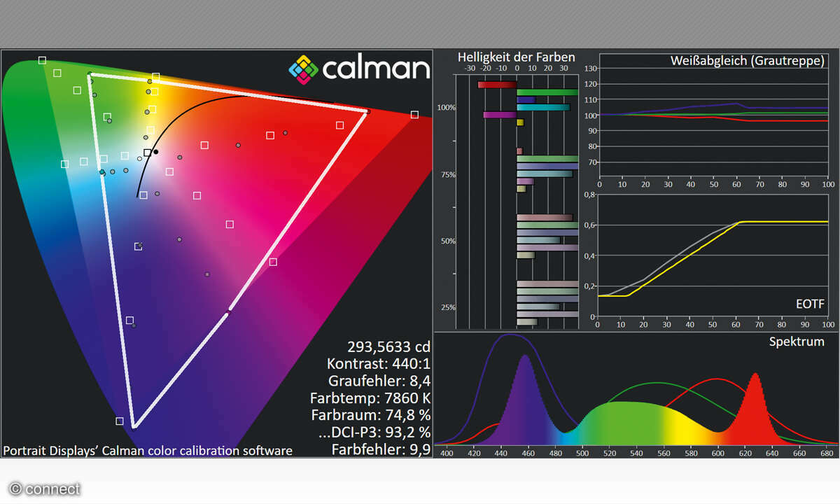Click the © connect watermark
The height and width of the screenshot is (504, 840).
click(45, 489)
